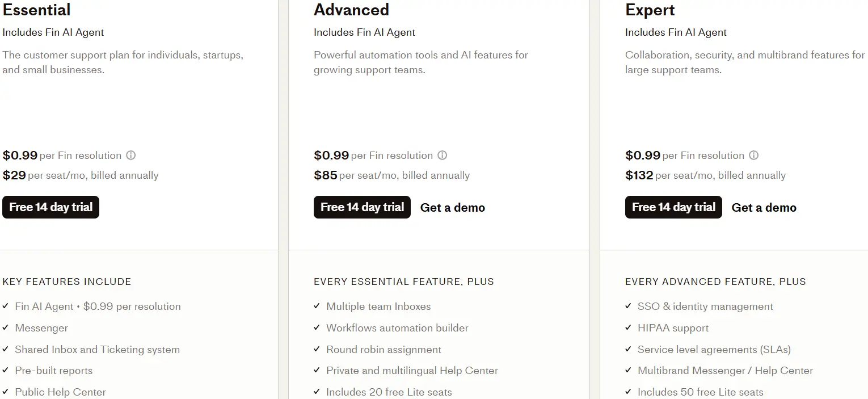
Task: Click checkmark next to HIPAA support
Action: point(628,327)
